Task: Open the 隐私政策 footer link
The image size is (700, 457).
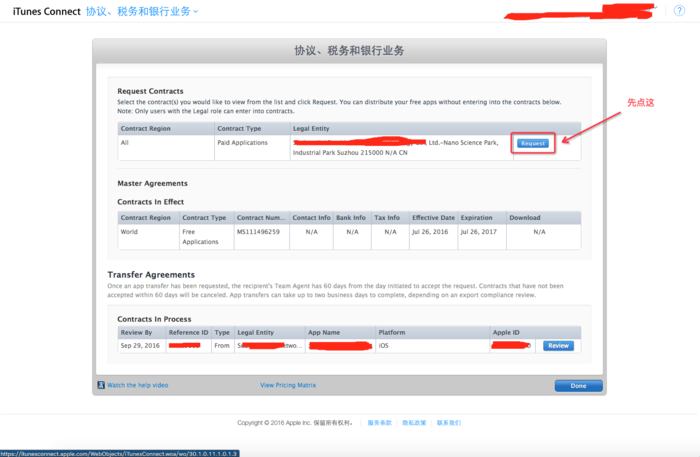Action: point(414,423)
